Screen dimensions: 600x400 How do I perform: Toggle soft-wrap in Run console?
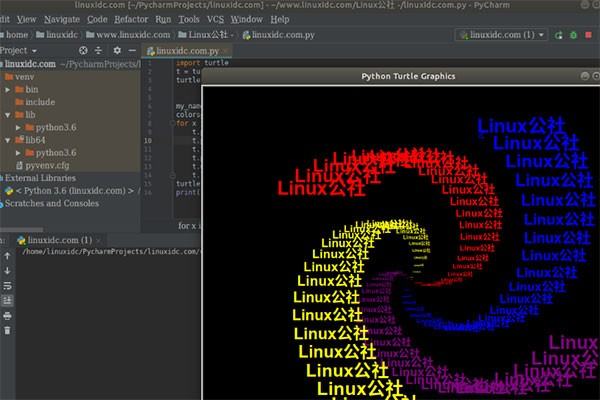pyautogui.click(x=8, y=286)
